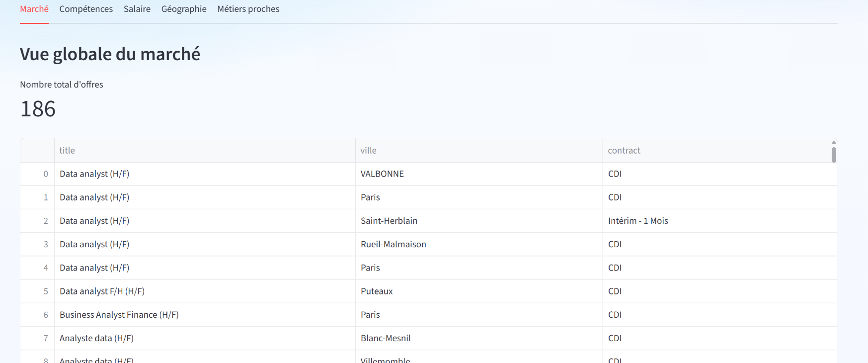Image resolution: width=868 pixels, height=363 pixels.
Task: Select the CDI cell in the VALBONNE row
Action: tap(615, 174)
